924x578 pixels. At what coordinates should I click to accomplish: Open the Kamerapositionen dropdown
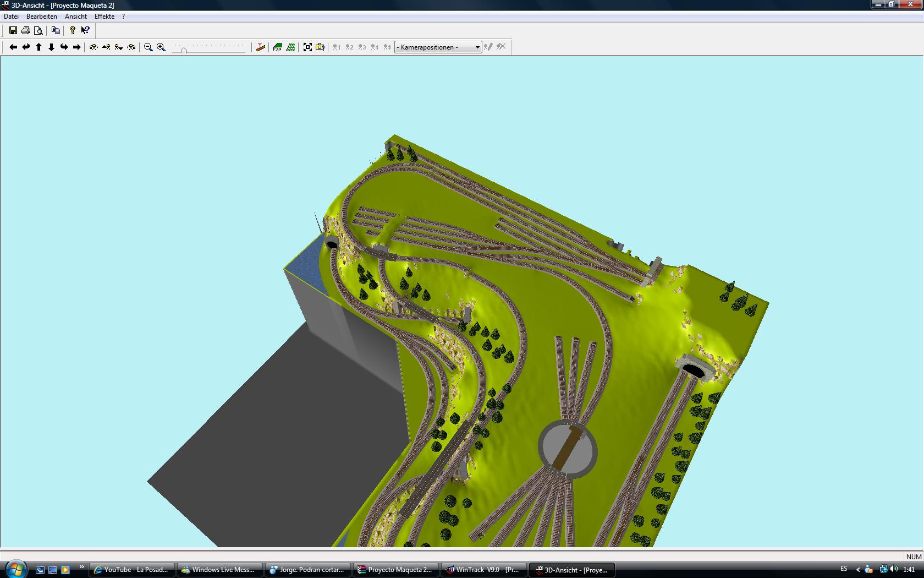(x=438, y=47)
